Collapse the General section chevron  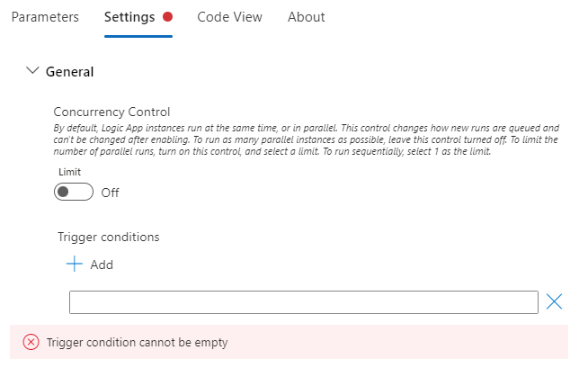33,71
